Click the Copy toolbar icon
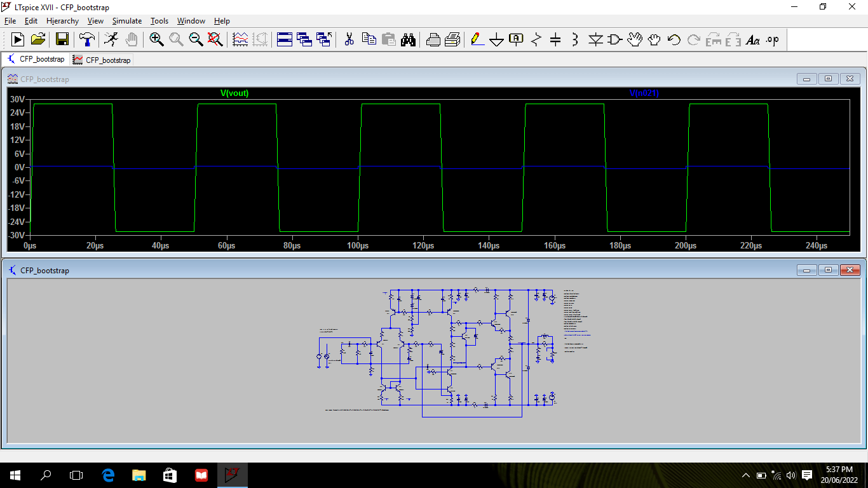The height and width of the screenshot is (488, 868). (369, 39)
